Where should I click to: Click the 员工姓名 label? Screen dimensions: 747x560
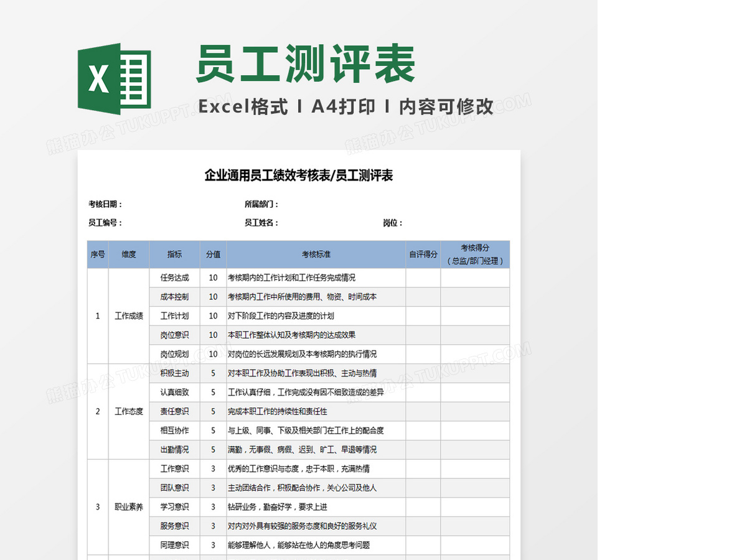click(x=261, y=223)
